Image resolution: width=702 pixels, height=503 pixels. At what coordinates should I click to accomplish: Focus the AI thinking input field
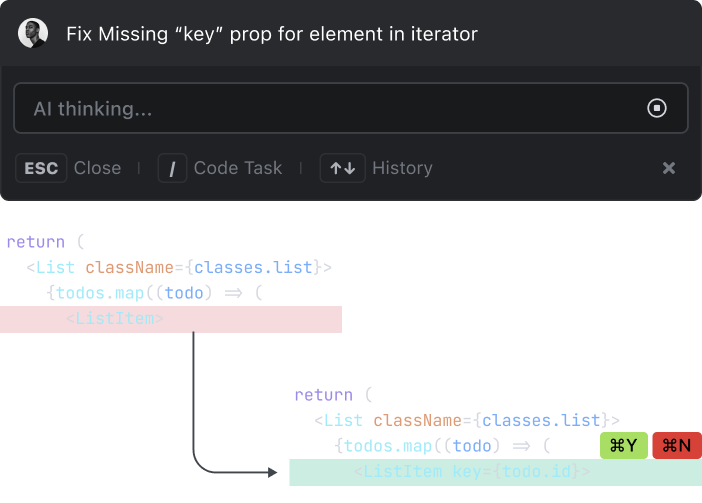351,108
